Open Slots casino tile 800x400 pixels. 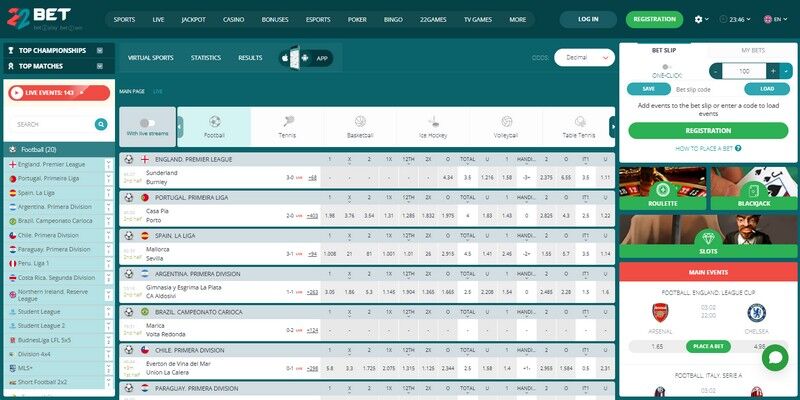(x=708, y=236)
